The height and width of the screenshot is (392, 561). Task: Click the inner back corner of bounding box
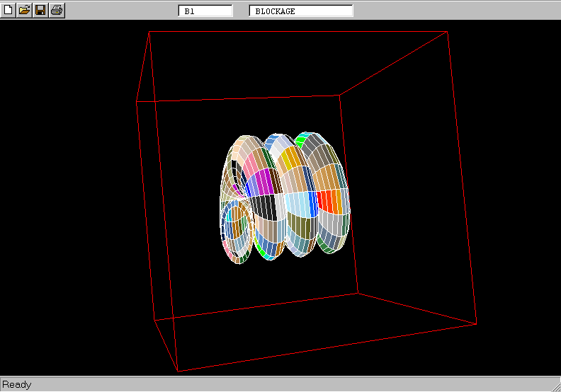(339, 95)
